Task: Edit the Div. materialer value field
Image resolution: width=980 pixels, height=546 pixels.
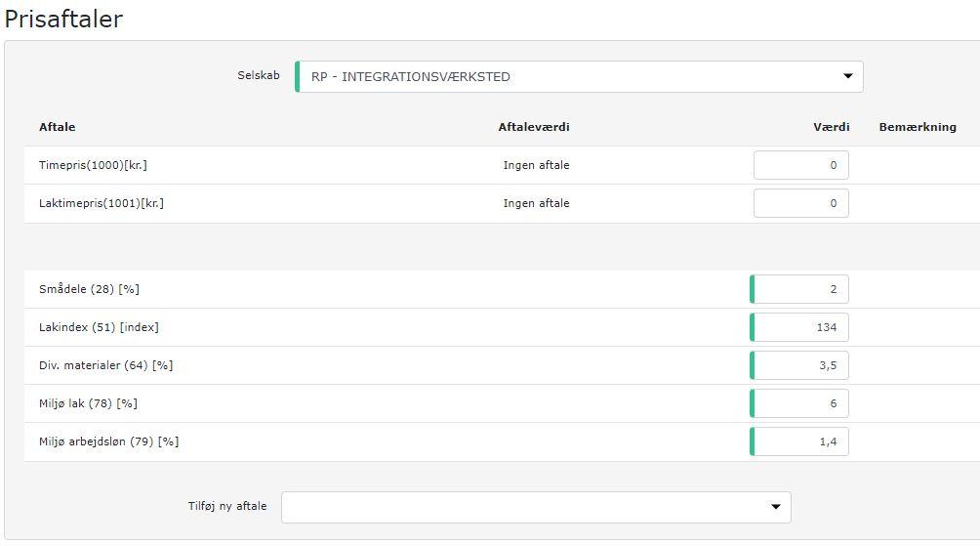Action: (x=800, y=365)
